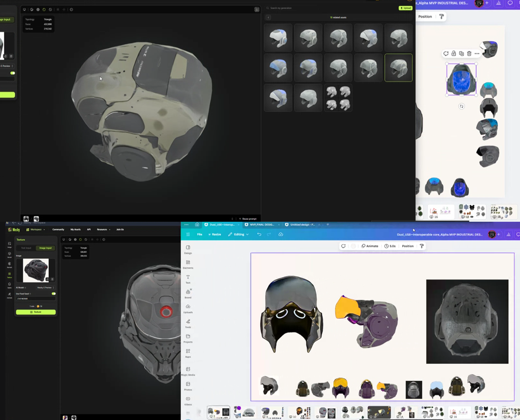
Task: Open the AI Model dropdown showing Meshy-5 Preview
Action: tap(46, 288)
